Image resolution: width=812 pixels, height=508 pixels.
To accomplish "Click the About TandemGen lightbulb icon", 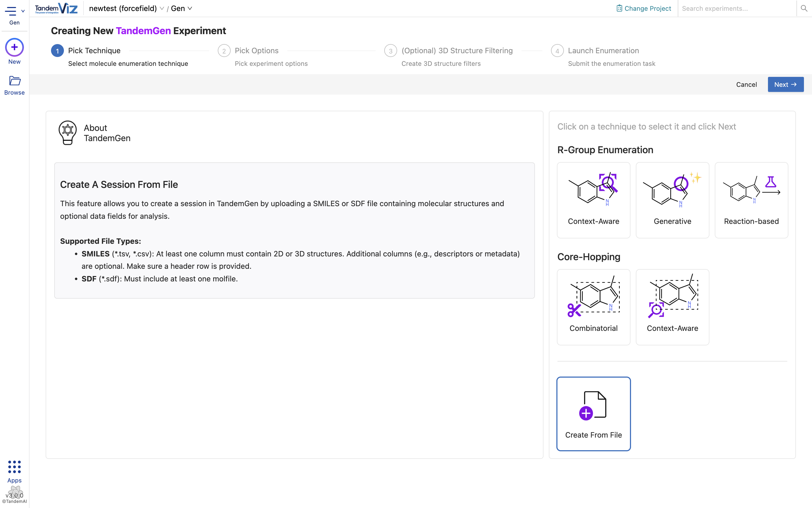I will coord(67,133).
